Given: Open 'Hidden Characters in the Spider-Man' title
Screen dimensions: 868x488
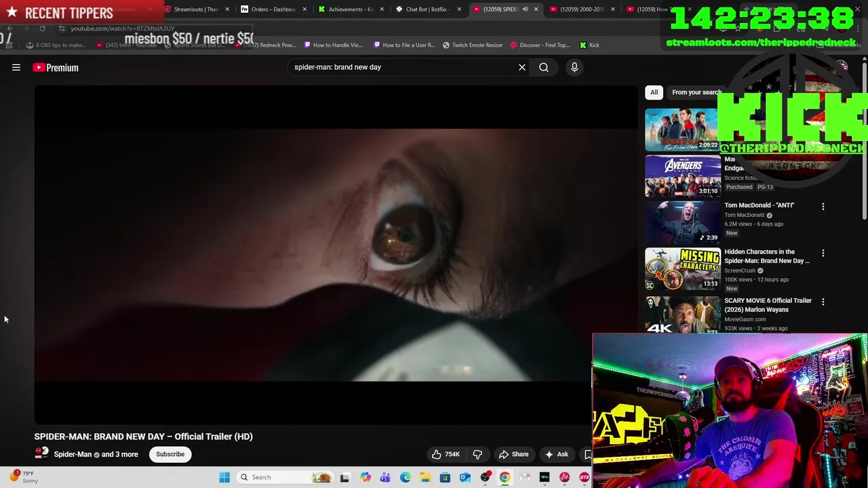Looking at the screenshot, I should (767, 256).
